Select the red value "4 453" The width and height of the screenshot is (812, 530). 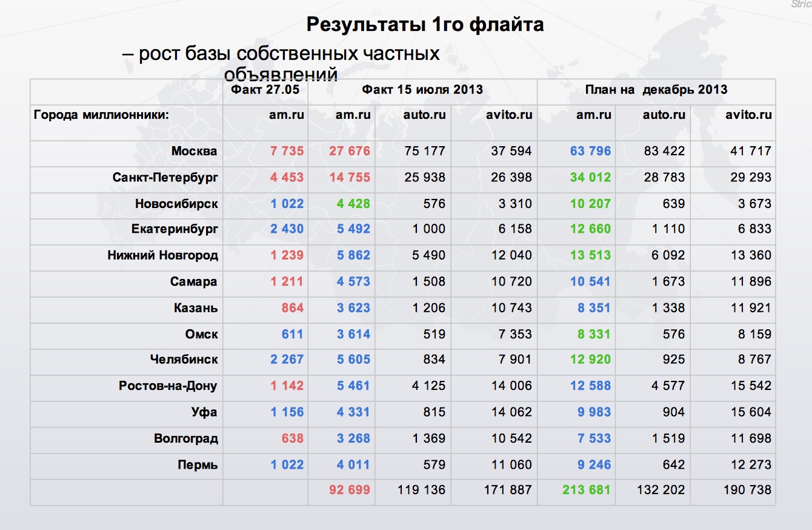pos(287,178)
